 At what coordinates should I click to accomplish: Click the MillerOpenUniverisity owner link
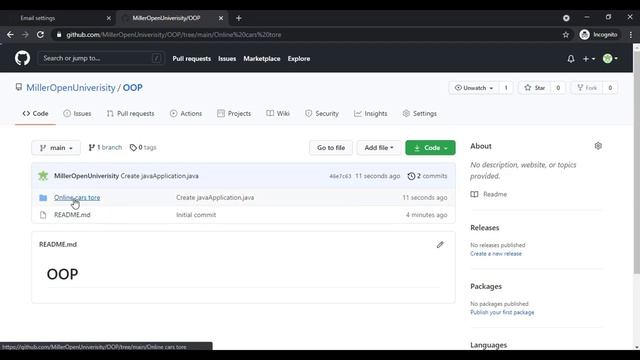click(x=71, y=88)
